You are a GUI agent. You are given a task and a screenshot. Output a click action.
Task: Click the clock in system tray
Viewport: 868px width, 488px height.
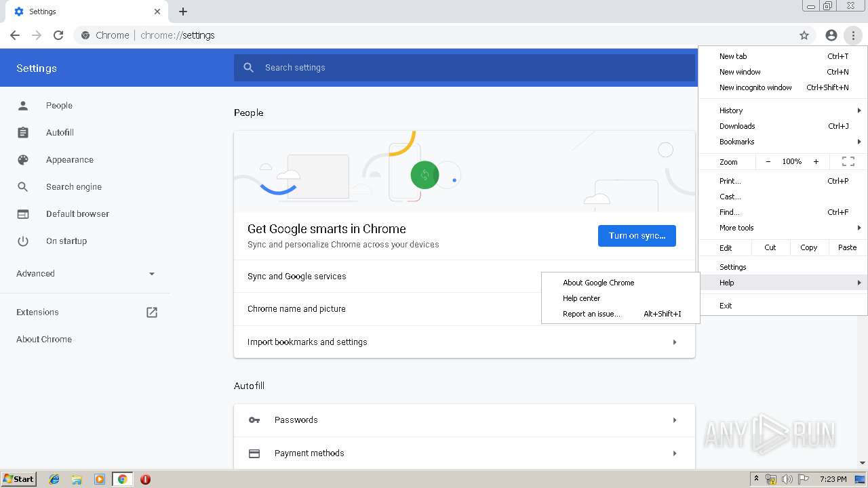click(833, 479)
